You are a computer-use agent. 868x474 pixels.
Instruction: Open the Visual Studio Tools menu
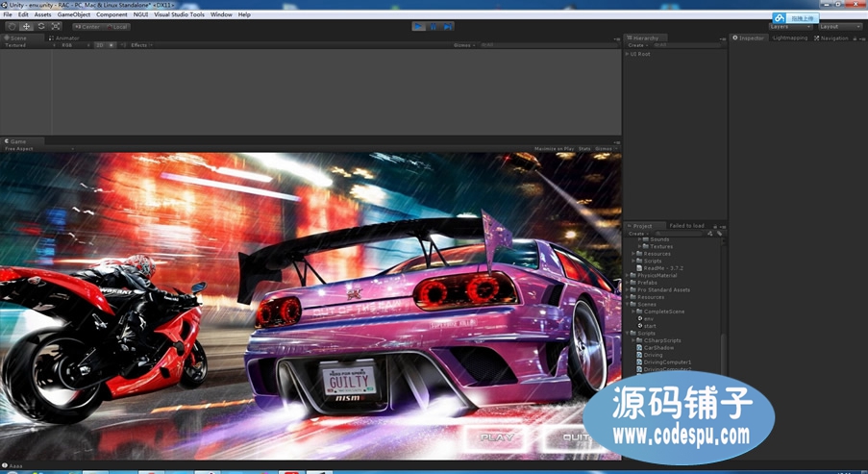pos(179,14)
